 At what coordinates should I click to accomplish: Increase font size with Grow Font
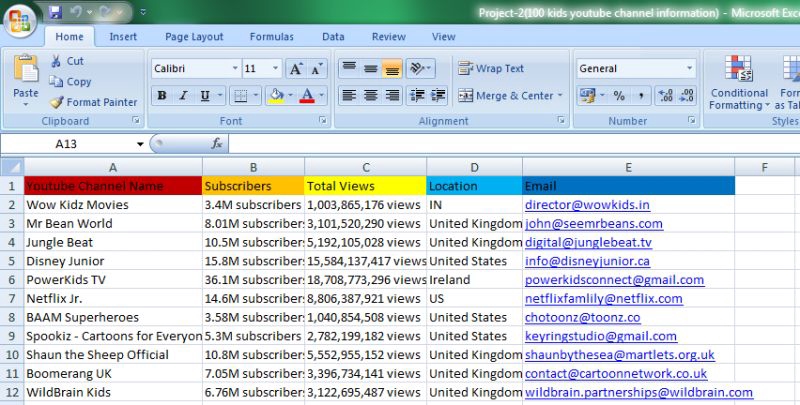(x=296, y=69)
